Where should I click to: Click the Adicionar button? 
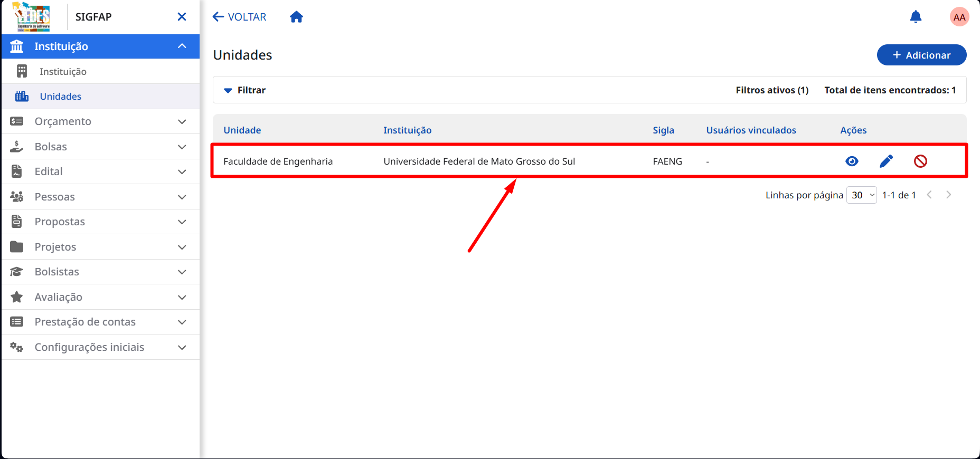click(921, 55)
